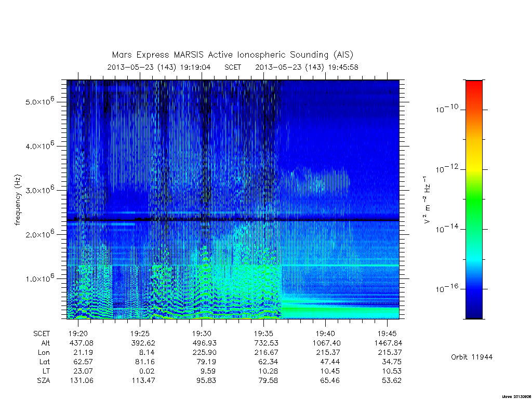Click the Lon row label
This screenshot has height=399, width=532.
[44, 353]
